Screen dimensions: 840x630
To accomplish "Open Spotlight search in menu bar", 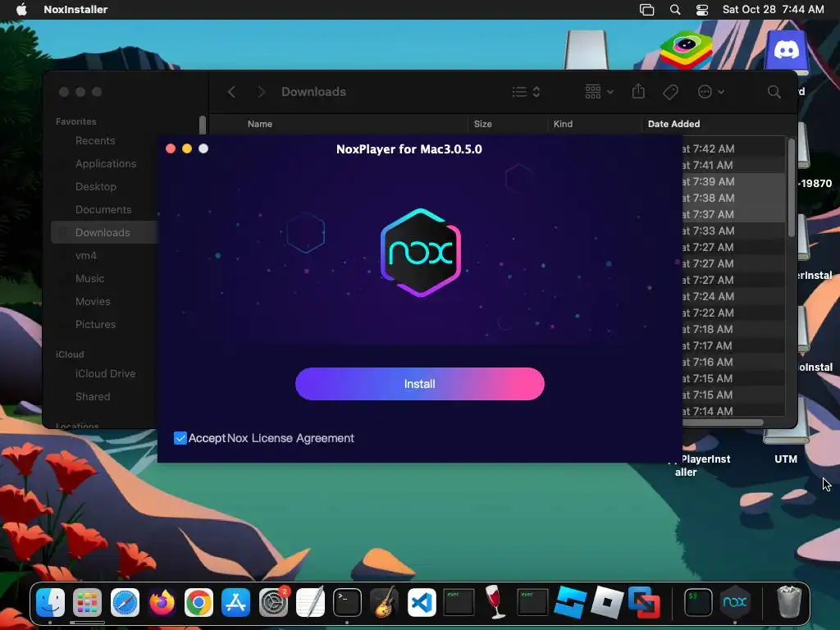I will pyautogui.click(x=675, y=9).
